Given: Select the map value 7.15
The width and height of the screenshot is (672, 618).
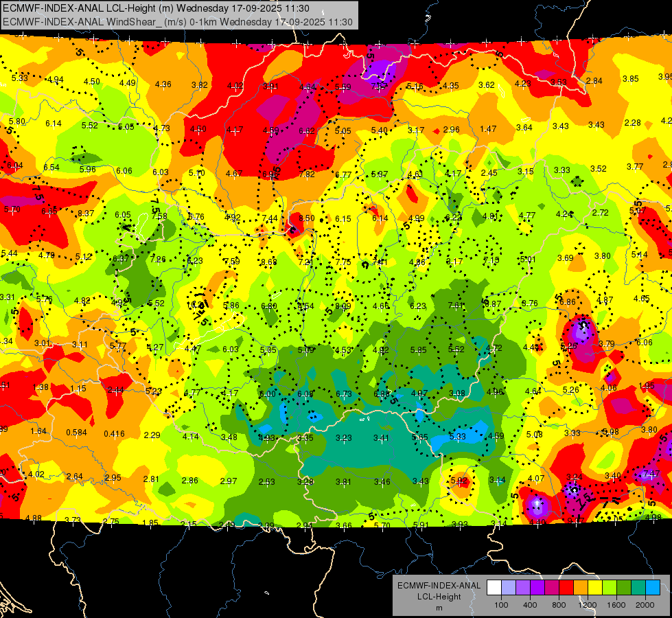Looking at the screenshot, I should [x=491, y=260].
